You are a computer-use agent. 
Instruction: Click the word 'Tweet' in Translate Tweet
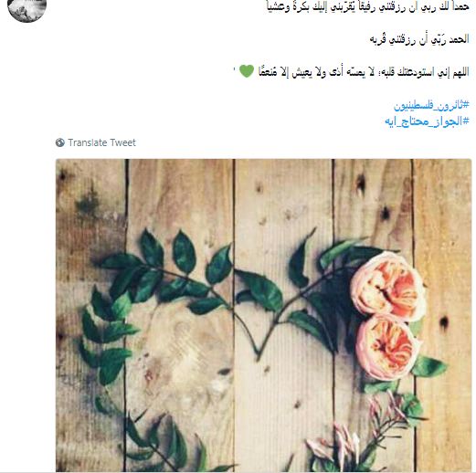122,142
